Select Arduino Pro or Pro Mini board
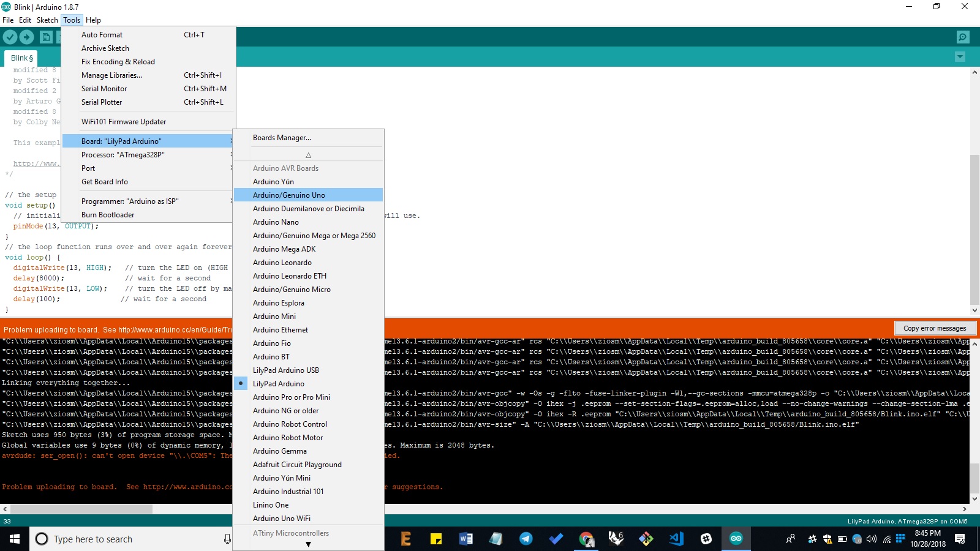980x551 pixels. coord(308,397)
